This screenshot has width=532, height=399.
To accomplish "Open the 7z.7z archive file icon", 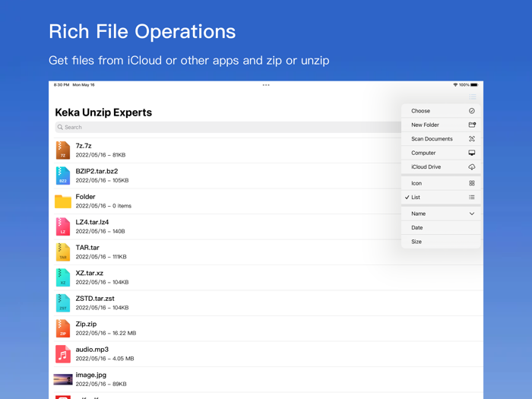I will pos(63,150).
